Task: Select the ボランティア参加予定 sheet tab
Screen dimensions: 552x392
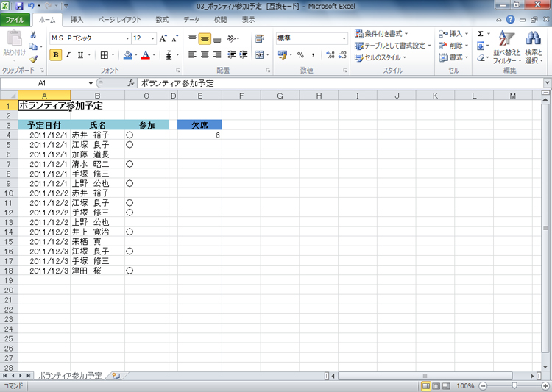Action: pyautogui.click(x=70, y=376)
